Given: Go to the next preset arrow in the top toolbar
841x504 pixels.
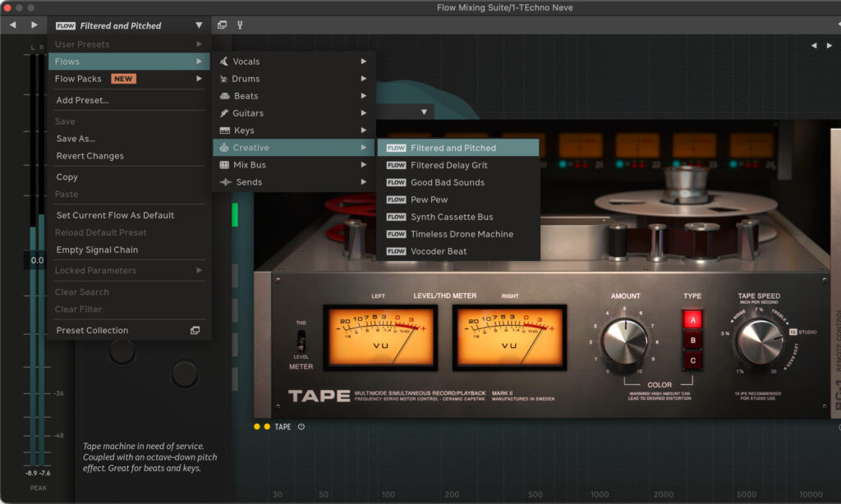Looking at the screenshot, I should click(x=34, y=25).
